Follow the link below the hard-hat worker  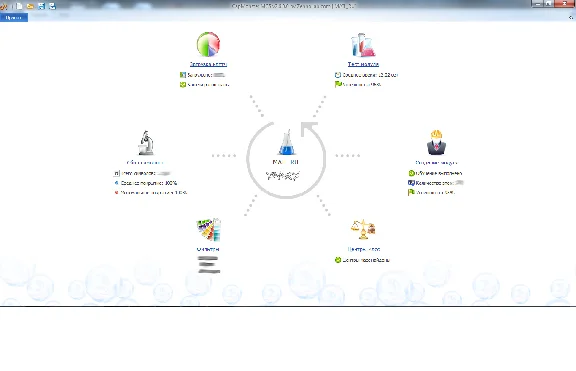click(x=436, y=162)
